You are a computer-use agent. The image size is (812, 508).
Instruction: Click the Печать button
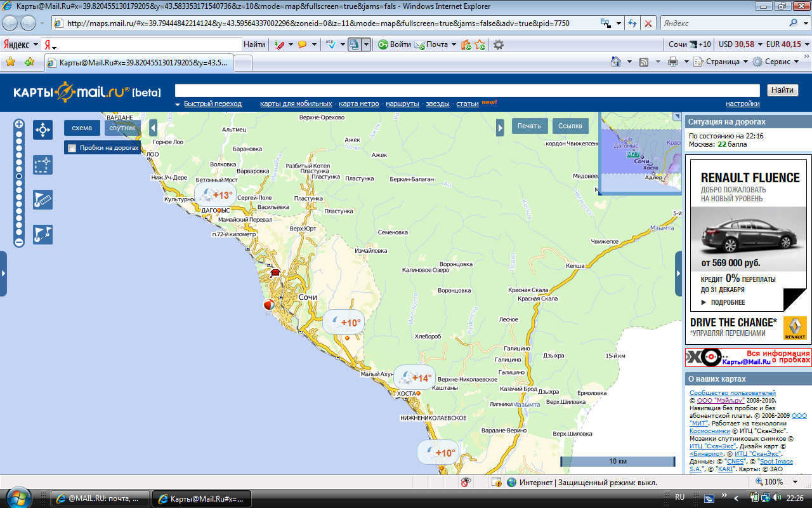529,126
